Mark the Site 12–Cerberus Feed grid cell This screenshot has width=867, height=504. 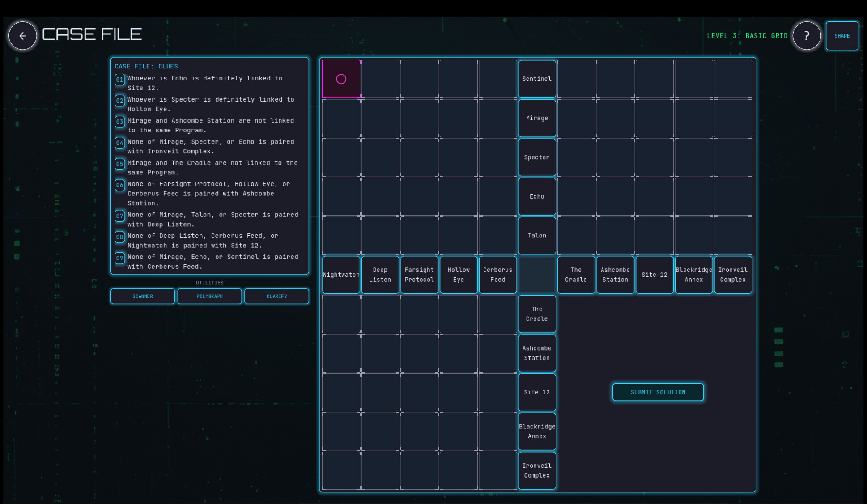[x=497, y=392]
